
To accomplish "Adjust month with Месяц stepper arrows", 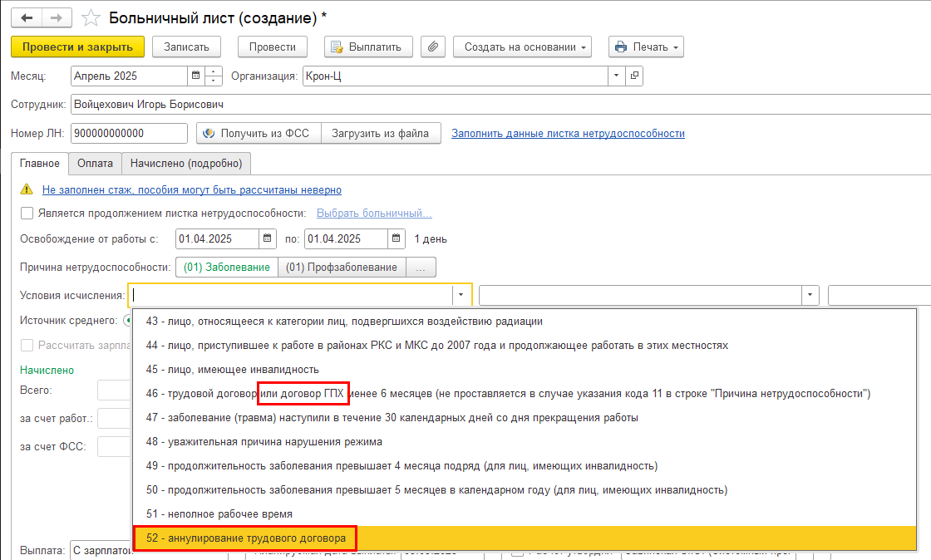I will coord(213,76).
